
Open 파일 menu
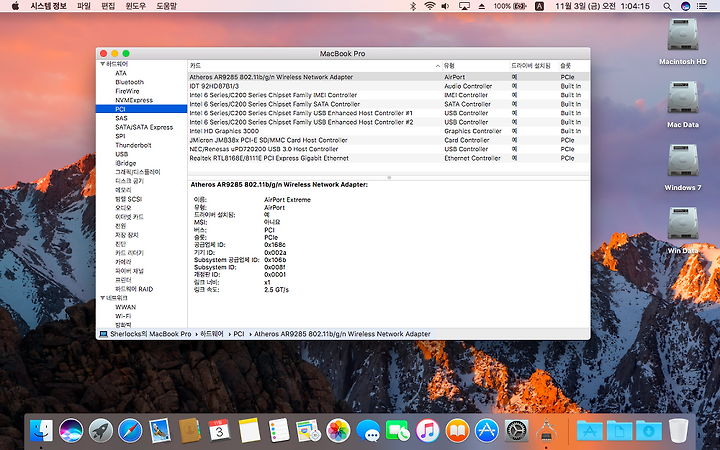coord(84,6)
